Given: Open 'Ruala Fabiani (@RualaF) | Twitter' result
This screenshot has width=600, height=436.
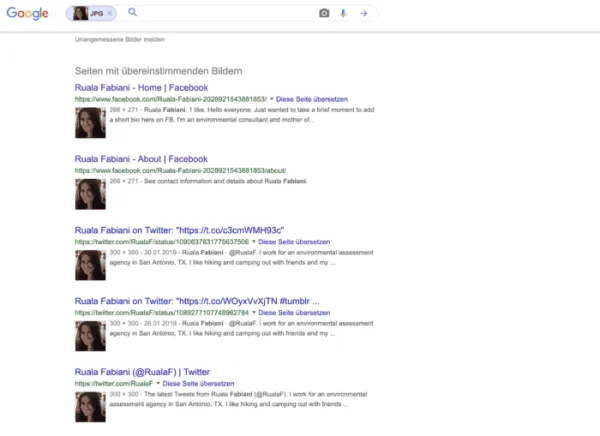Looking at the screenshot, I should click(x=142, y=372).
